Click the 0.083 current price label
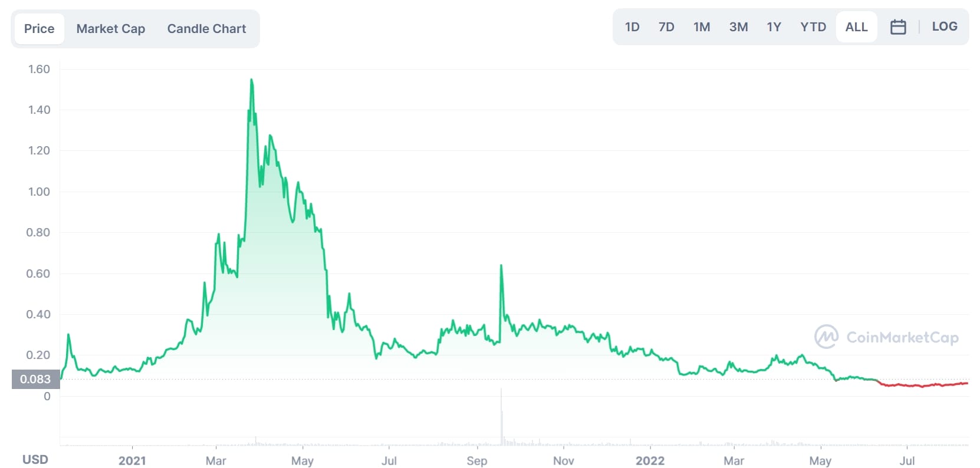The image size is (980, 468). (35, 379)
